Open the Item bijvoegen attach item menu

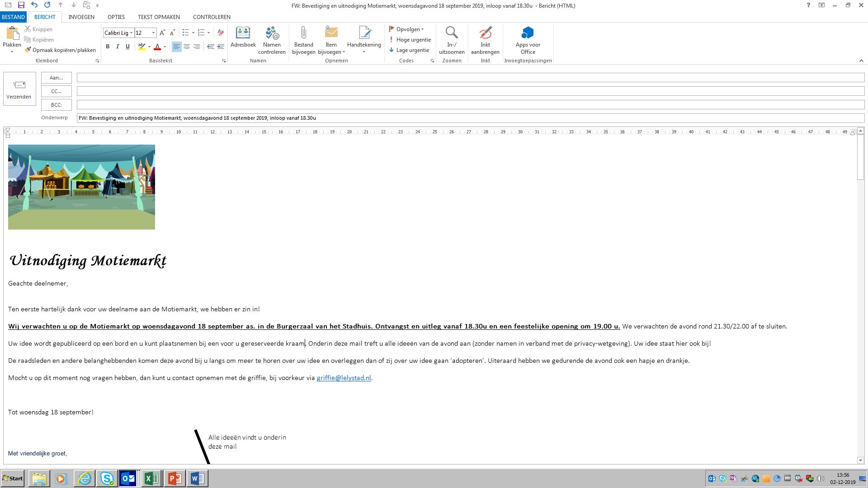pyautogui.click(x=331, y=40)
